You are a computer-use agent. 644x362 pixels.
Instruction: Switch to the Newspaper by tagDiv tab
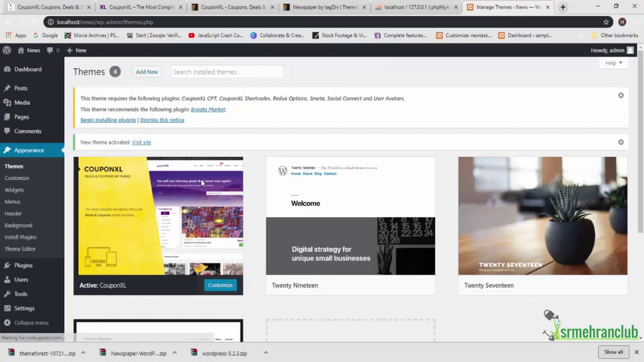coord(324,7)
